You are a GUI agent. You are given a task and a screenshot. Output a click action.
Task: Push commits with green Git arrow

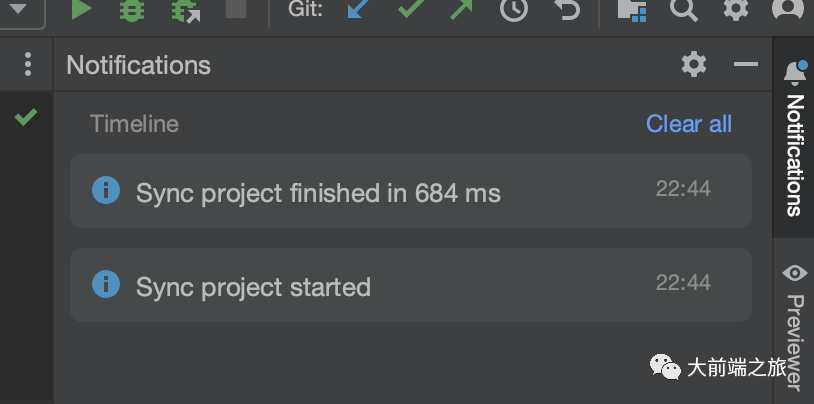tap(462, 9)
